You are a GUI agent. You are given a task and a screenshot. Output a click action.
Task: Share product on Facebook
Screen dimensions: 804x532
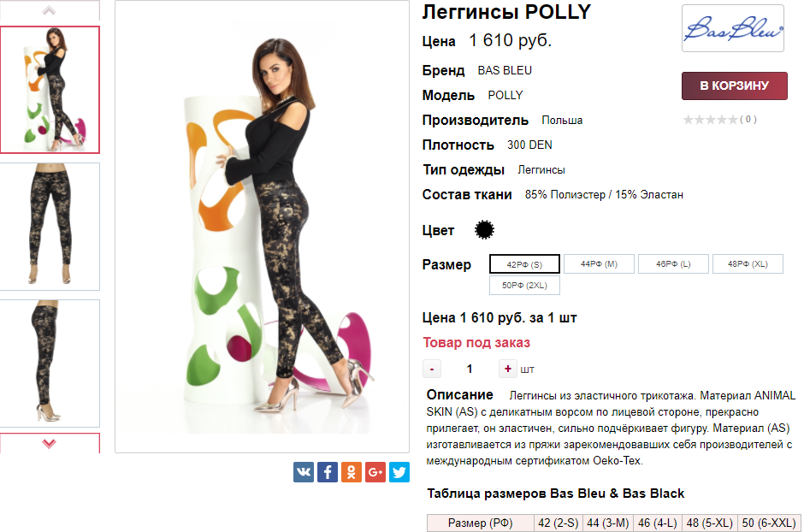coord(328,472)
